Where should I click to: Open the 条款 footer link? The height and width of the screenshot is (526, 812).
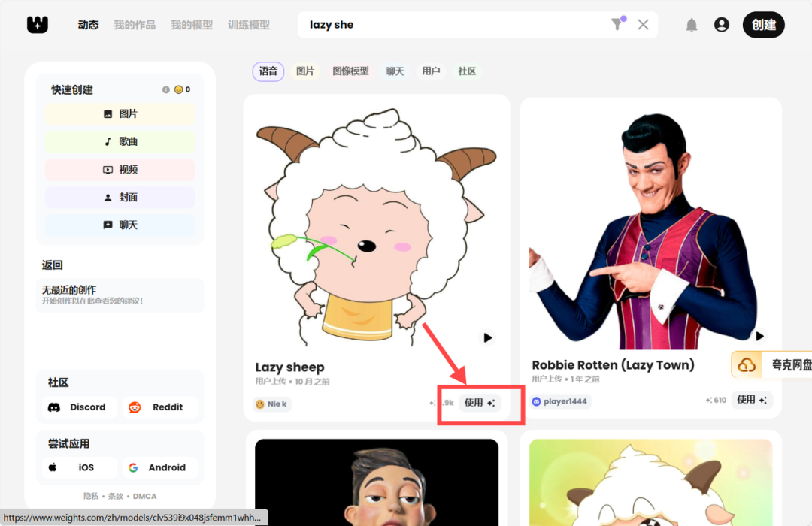[x=116, y=496]
